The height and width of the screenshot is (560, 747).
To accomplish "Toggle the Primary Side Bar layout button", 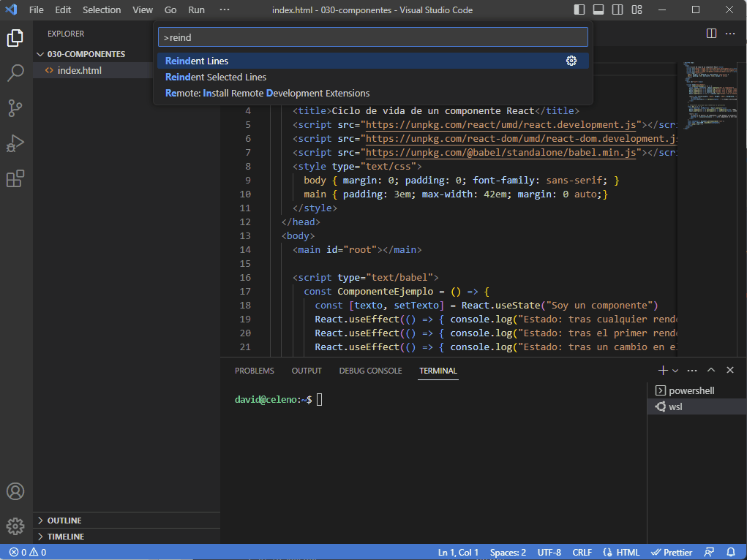I will click(x=579, y=10).
